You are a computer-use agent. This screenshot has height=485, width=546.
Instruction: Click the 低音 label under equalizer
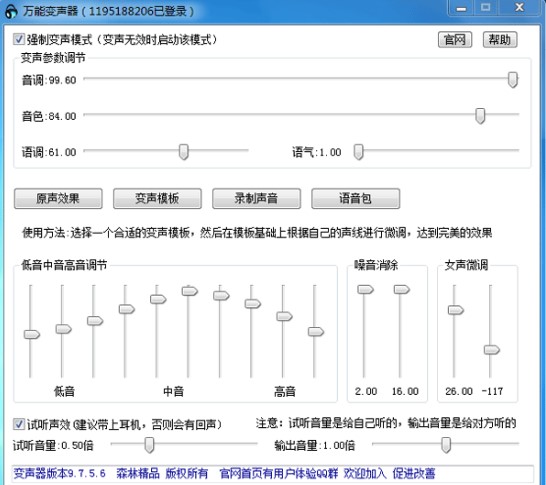[x=64, y=391]
